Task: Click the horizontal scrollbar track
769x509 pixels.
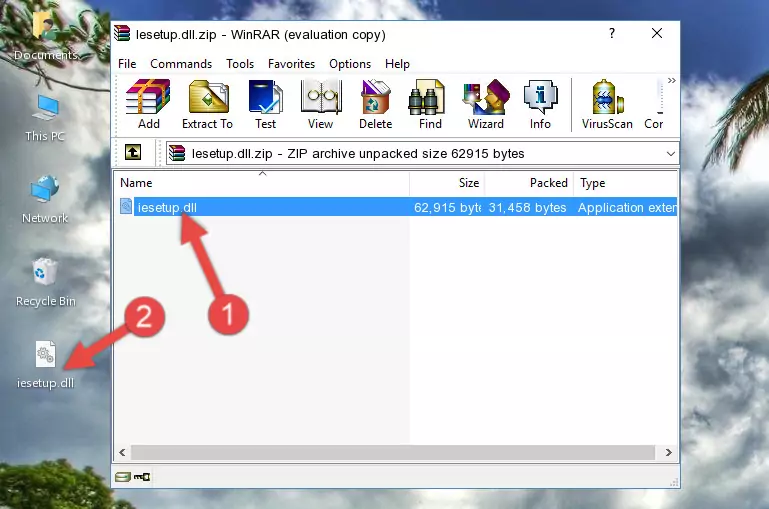Action: point(393,452)
